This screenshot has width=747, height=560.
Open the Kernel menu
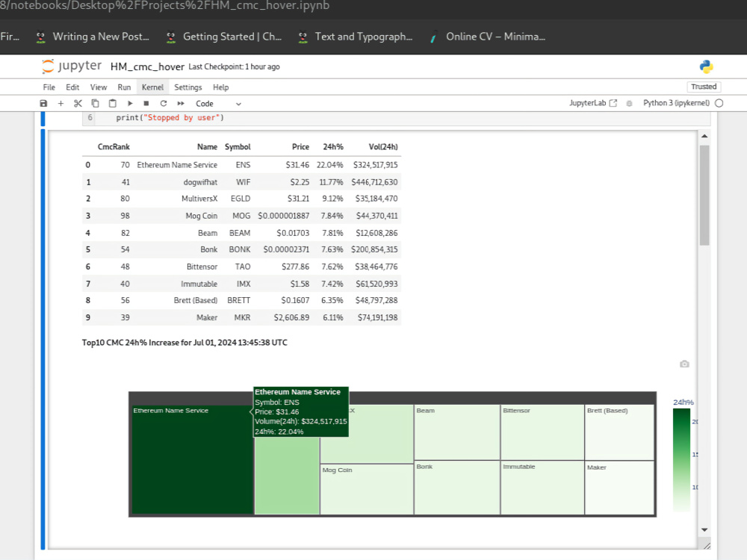[x=152, y=87]
